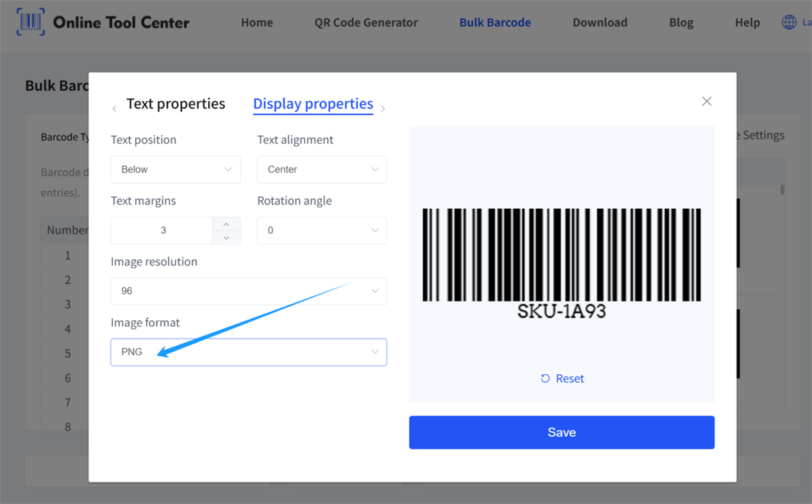Click the dropdown arrow on Rotation angle
Screen dimensions: 812x504
375,230
